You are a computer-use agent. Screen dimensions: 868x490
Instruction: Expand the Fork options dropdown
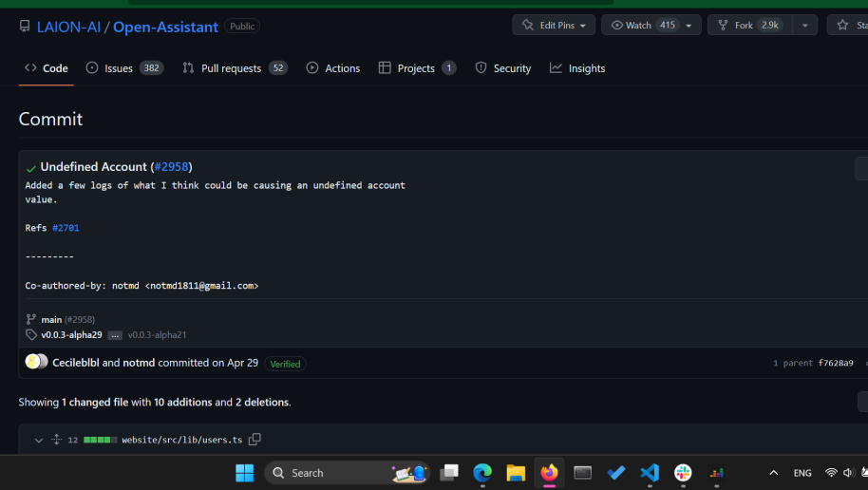point(805,25)
